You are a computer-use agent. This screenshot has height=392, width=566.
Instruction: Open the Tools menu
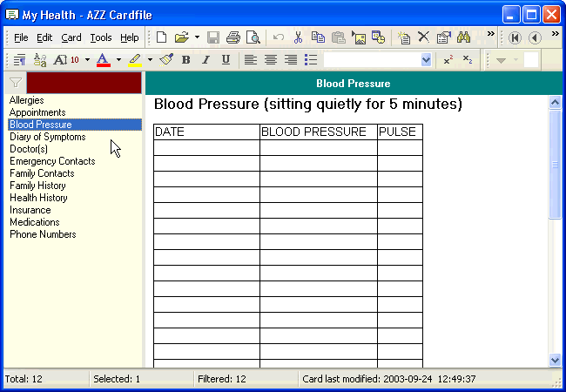point(101,37)
